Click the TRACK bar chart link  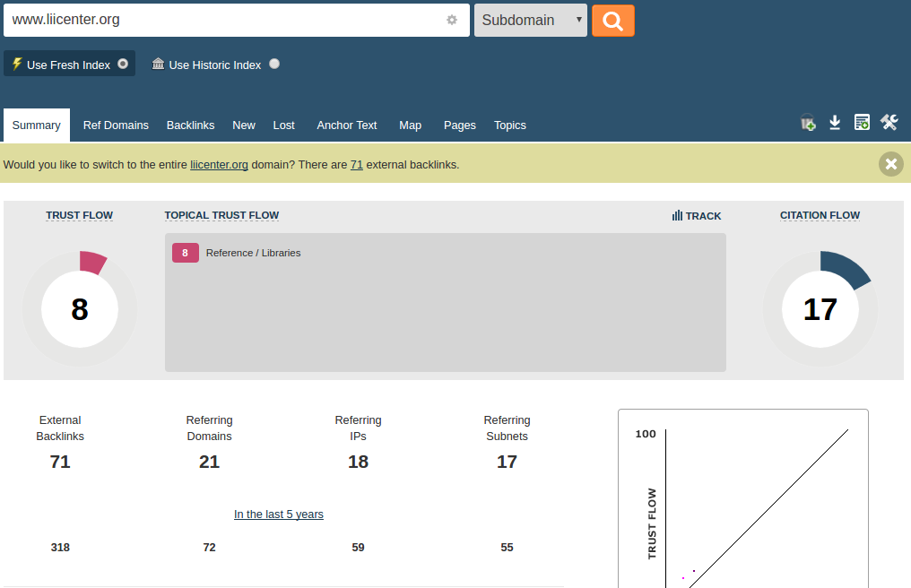(696, 215)
